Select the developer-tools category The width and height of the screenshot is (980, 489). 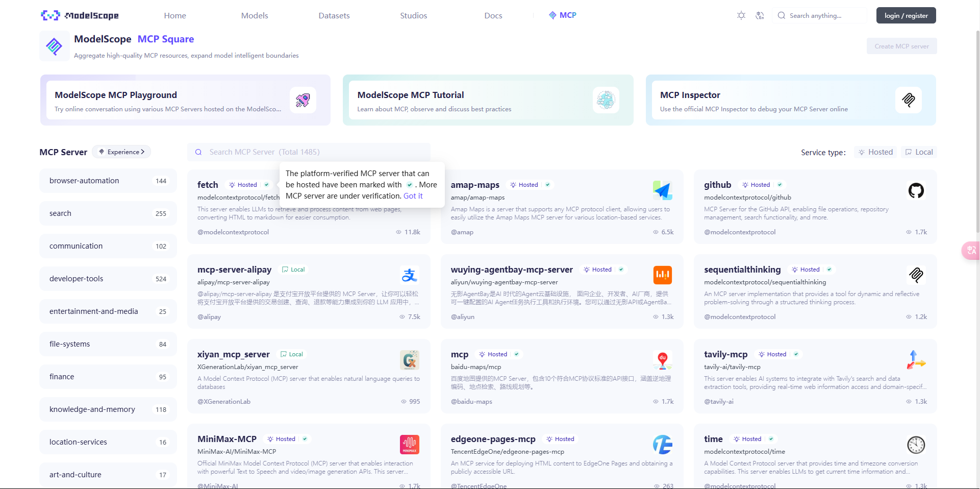tap(108, 279)
